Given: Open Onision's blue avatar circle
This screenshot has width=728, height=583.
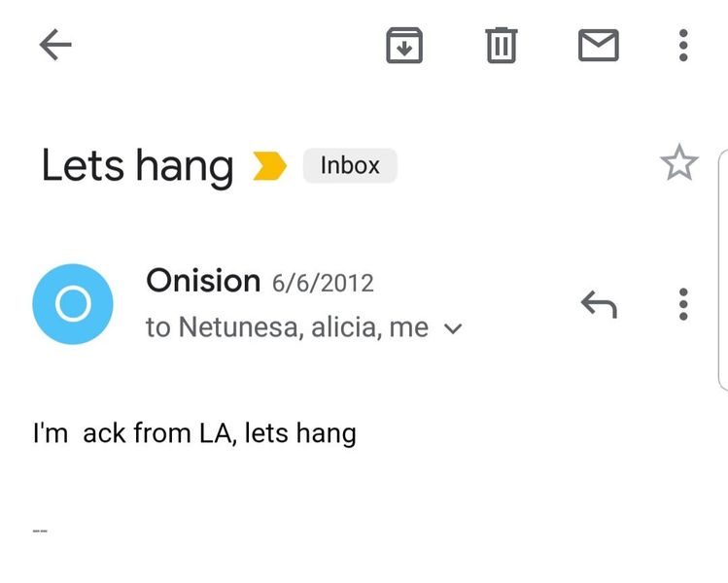Looking at the screenshot, I should 73,304.
